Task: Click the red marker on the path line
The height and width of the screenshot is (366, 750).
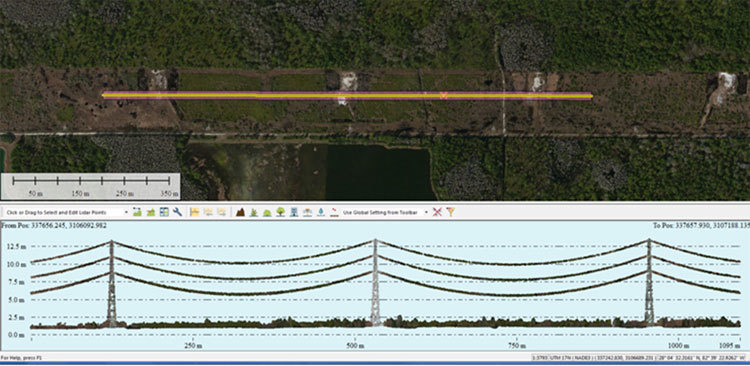Action: coord(443,96)
